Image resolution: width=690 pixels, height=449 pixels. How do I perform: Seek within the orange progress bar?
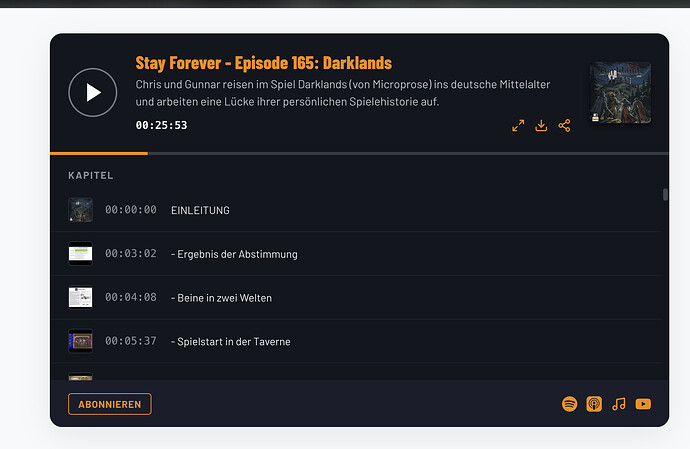359,153
